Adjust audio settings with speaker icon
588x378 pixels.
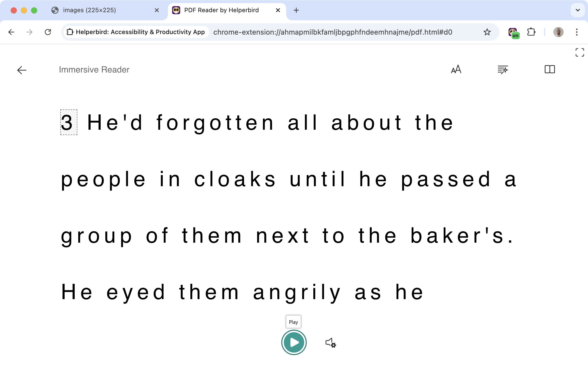(330, 342)
